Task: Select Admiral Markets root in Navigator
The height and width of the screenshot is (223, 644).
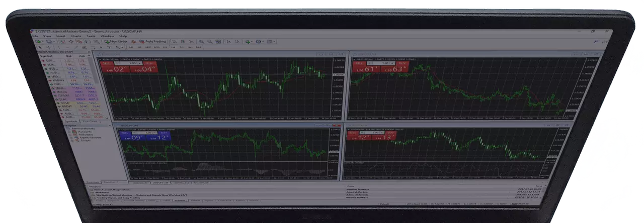Action: tap(83, 129)
